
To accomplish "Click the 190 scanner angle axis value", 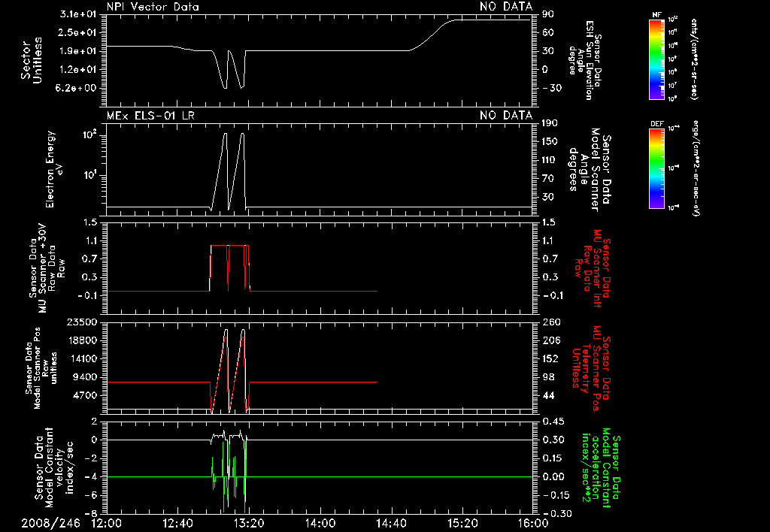I will [x=550, y=123].
